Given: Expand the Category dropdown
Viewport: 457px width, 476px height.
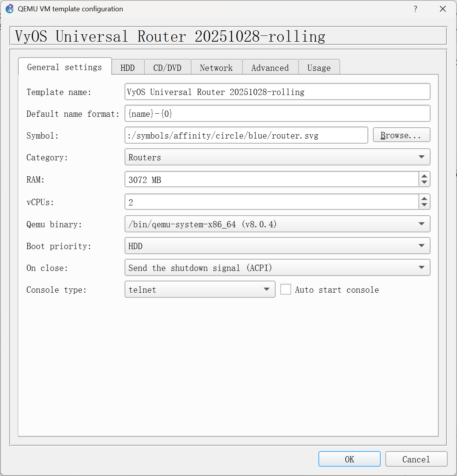Looking at the screenshot, I should tap(277, 157).
